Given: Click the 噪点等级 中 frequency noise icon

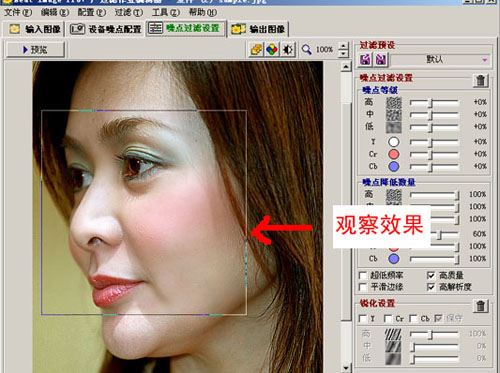Looking at the screenshot, I should 394,115.
